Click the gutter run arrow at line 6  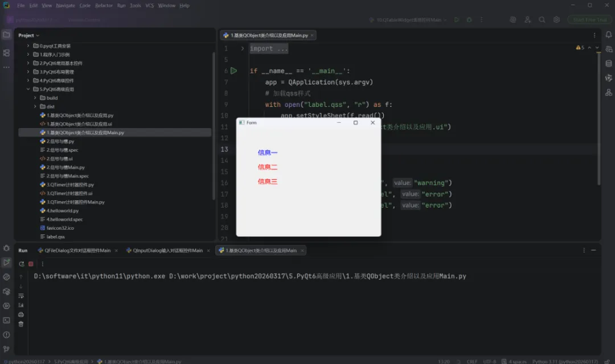234,71
